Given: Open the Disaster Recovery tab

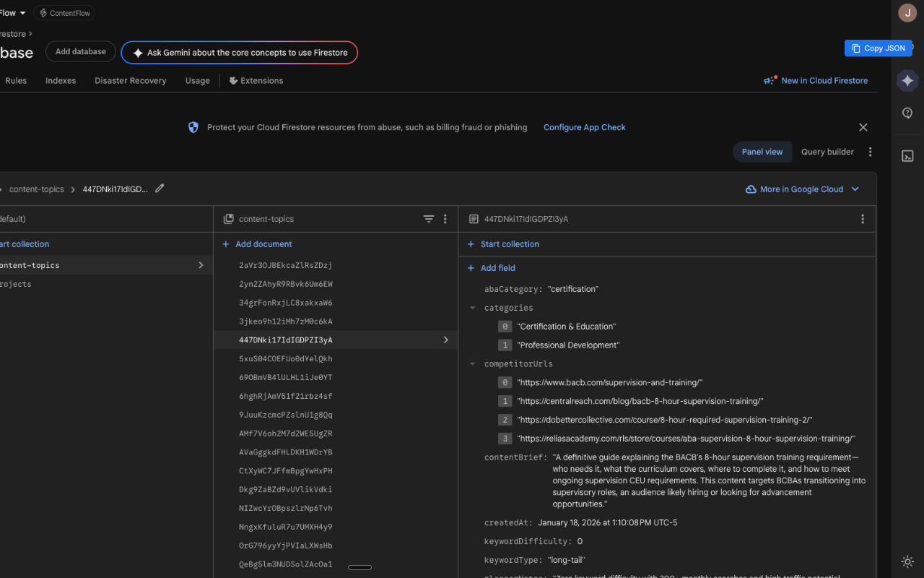Looking at the screenshot, I should [131, 81].
